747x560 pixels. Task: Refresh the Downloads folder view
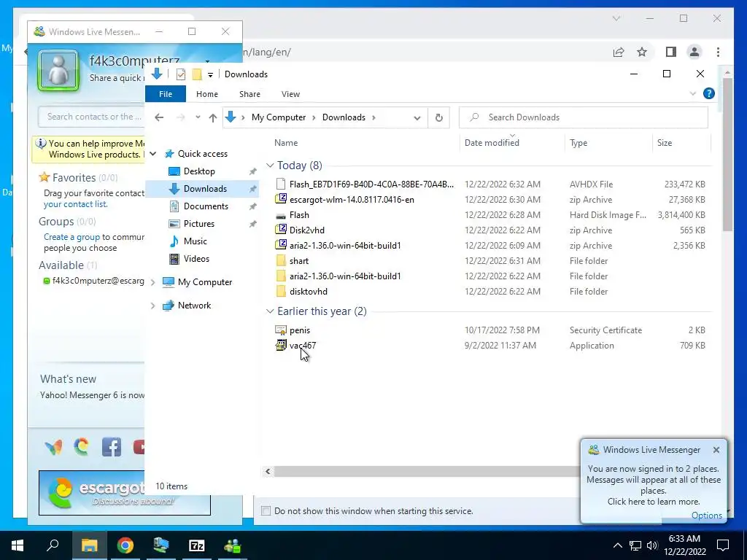438,117
